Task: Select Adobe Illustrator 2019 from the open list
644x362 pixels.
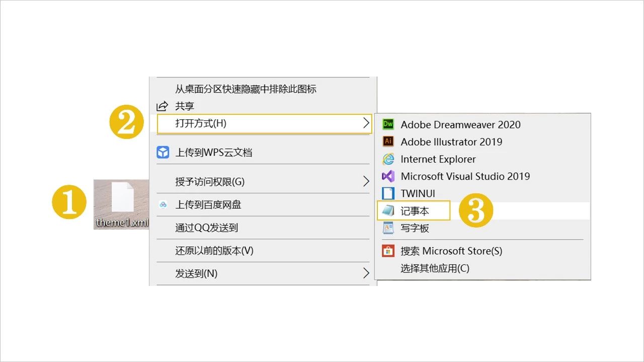Action: 451,141
